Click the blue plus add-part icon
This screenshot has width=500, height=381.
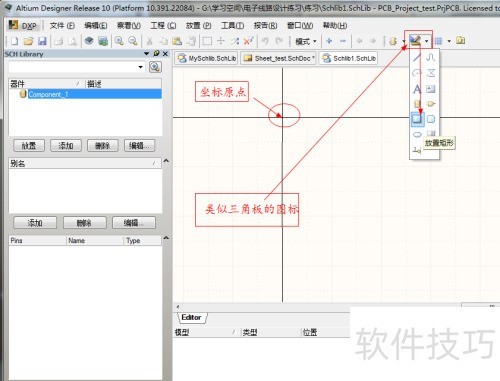pos(329,41)
